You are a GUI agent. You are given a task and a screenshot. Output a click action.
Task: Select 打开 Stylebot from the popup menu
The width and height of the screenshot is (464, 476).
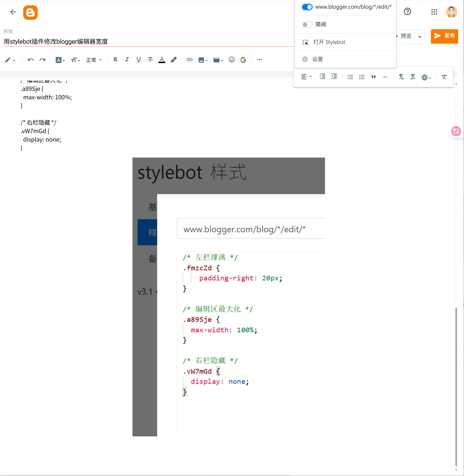click(329, 42)
